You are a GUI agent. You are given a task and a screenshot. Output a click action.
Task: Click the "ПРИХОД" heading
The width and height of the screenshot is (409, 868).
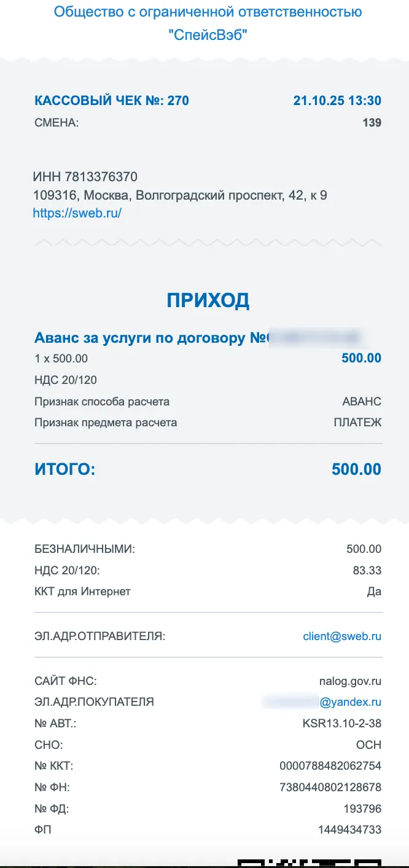(208, 300)
